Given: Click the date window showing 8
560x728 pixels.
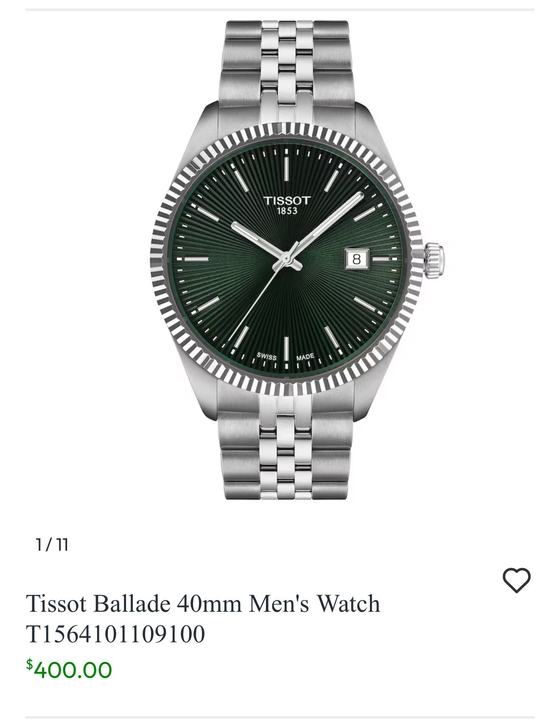Looking at the screenshot, I should coord(356,259).
